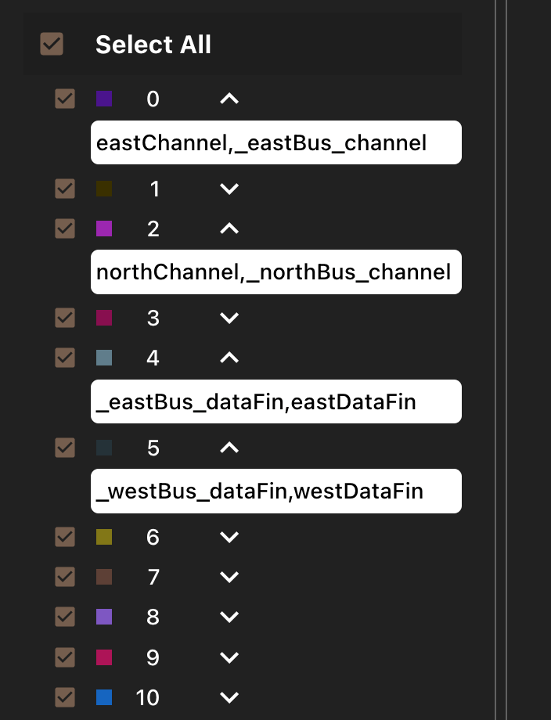Click the magenta swatch of group 2
This screenshot has height=720, width=552.
coord(104,228)
